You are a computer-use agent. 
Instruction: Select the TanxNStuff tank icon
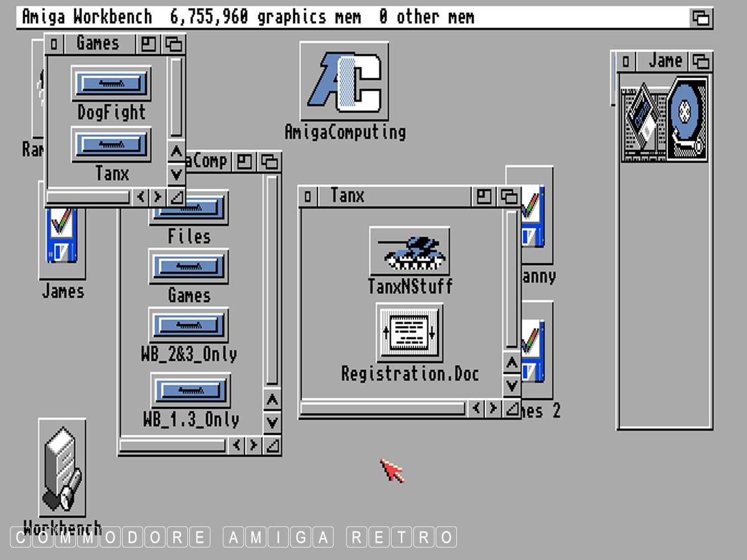click(409, 251)
